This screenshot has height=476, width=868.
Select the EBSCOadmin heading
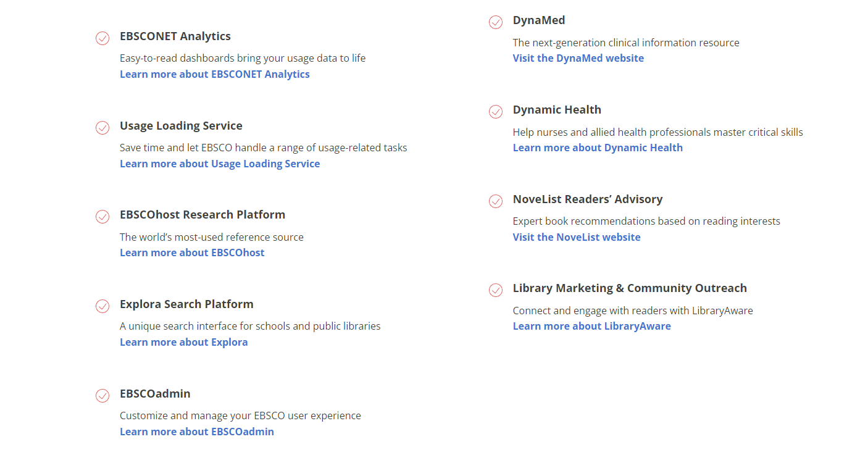click(155, 394)
